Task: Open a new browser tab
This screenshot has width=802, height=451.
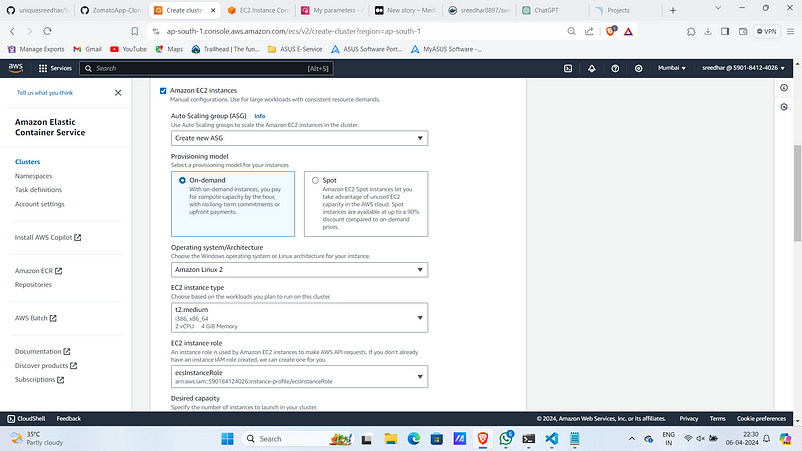Action: tap(673, 10)
